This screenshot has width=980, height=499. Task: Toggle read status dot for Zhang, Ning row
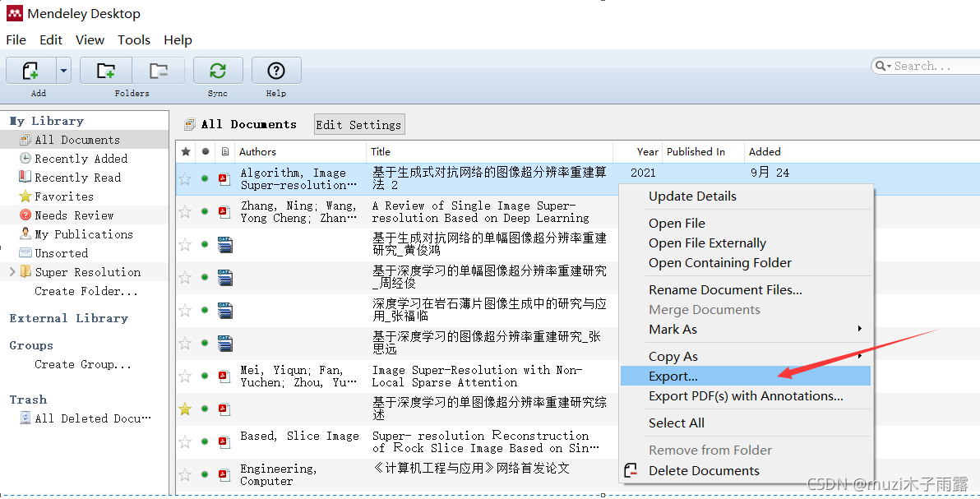(205, 211)
